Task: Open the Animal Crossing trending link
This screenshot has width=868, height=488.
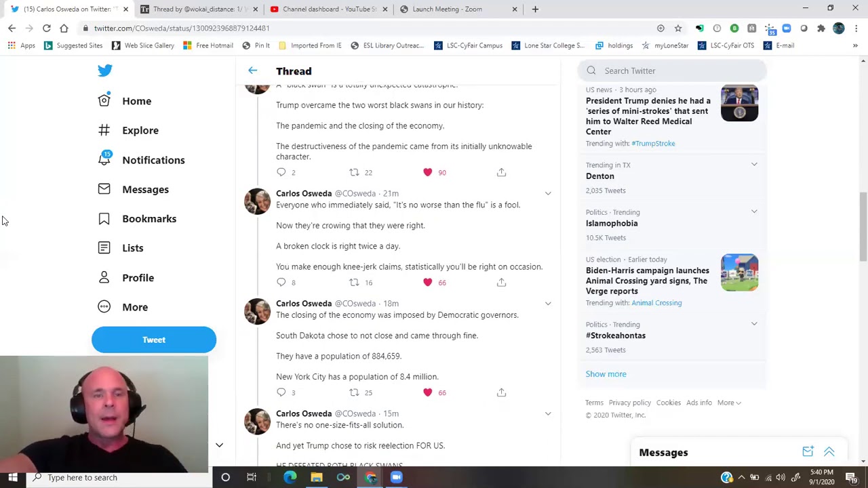Action: click(x=656, y=303)
